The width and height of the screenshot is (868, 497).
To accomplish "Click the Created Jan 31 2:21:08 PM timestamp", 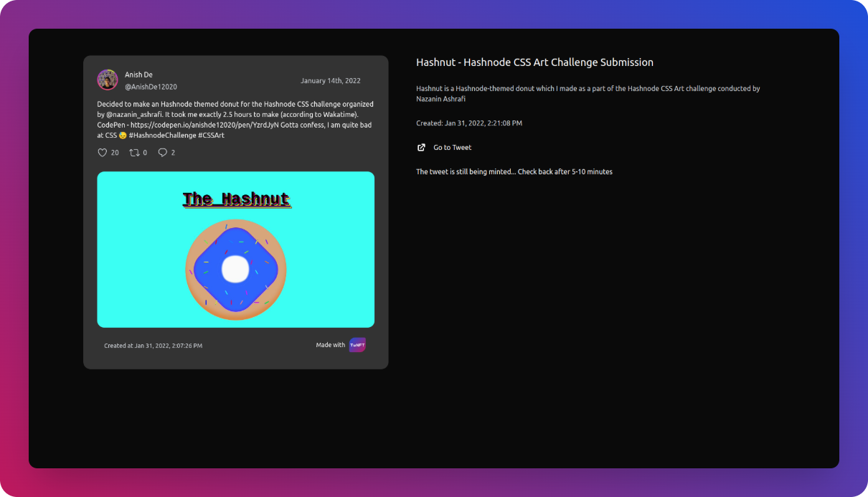I will pyautogui.click(x=469, y=123).
